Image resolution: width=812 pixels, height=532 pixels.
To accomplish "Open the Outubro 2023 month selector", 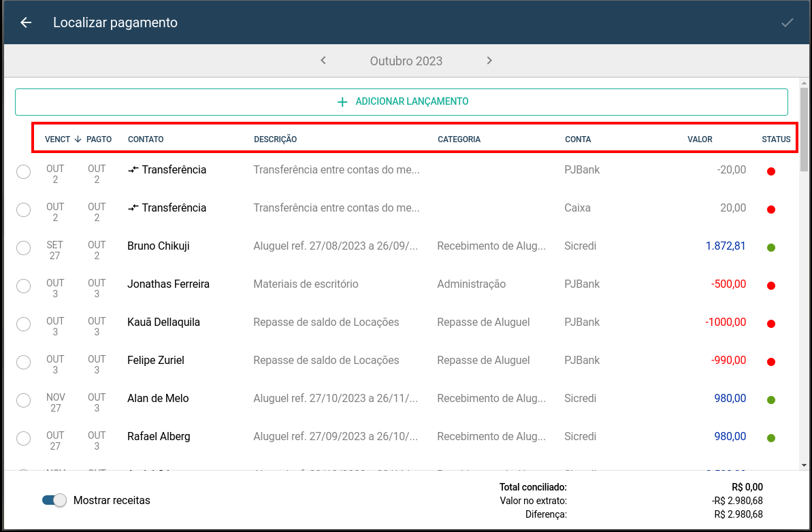I will pos(406,61).
